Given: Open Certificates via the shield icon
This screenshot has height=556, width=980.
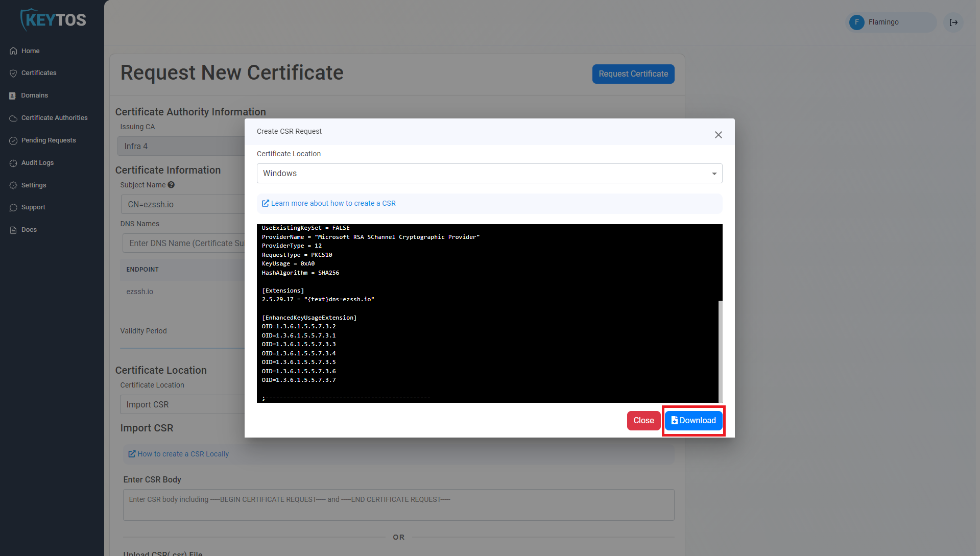Looking at the screenshot, I should pyautogui.click(x=13, y=73).
